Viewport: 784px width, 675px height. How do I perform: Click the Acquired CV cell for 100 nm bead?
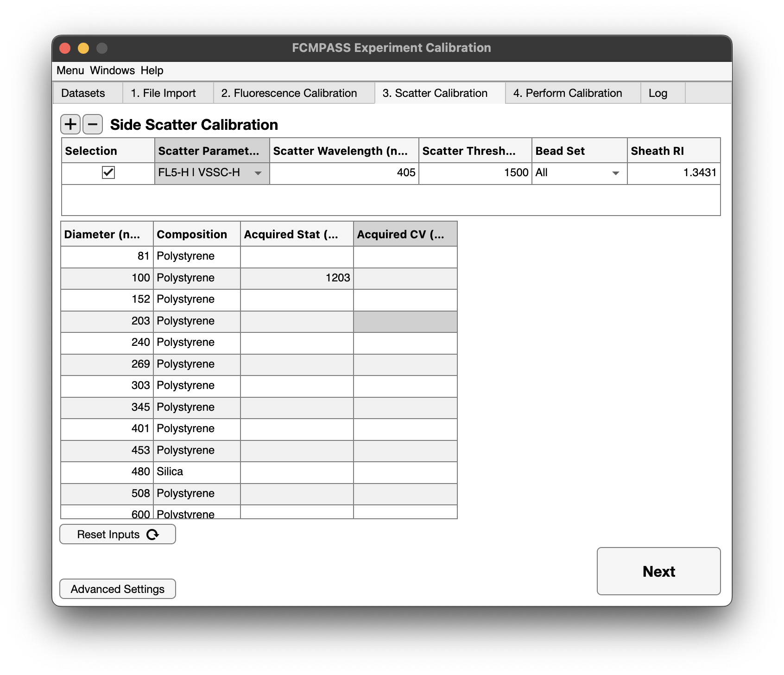coord(405,278)
